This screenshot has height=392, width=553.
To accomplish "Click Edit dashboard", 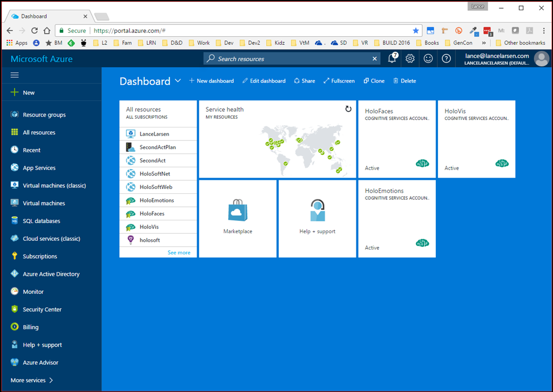I will tap(264, 81).
